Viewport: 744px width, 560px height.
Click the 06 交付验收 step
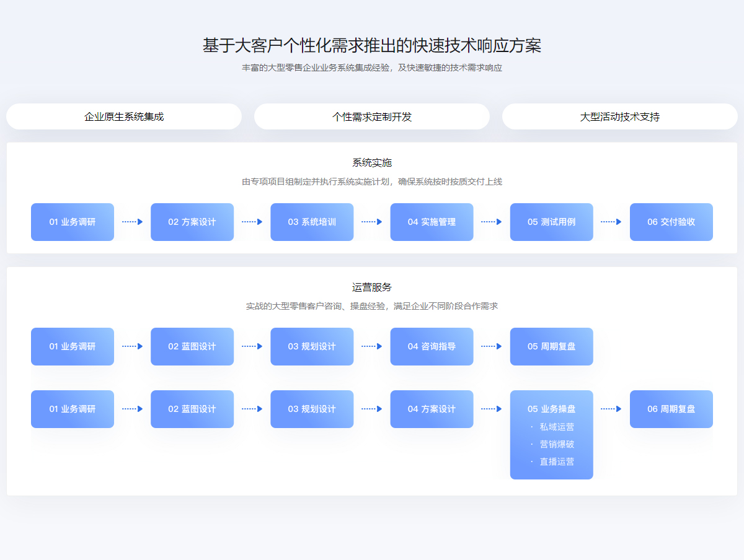coord(671,222)
